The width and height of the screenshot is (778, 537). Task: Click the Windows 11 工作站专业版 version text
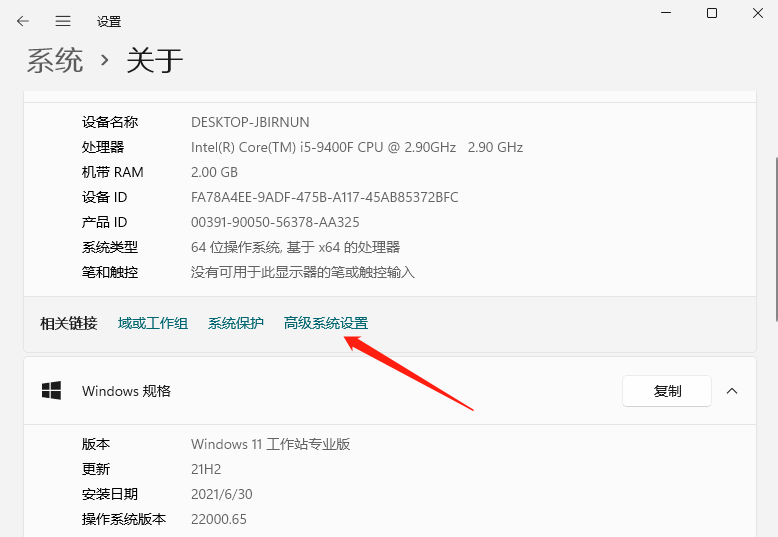click(270, 444)
